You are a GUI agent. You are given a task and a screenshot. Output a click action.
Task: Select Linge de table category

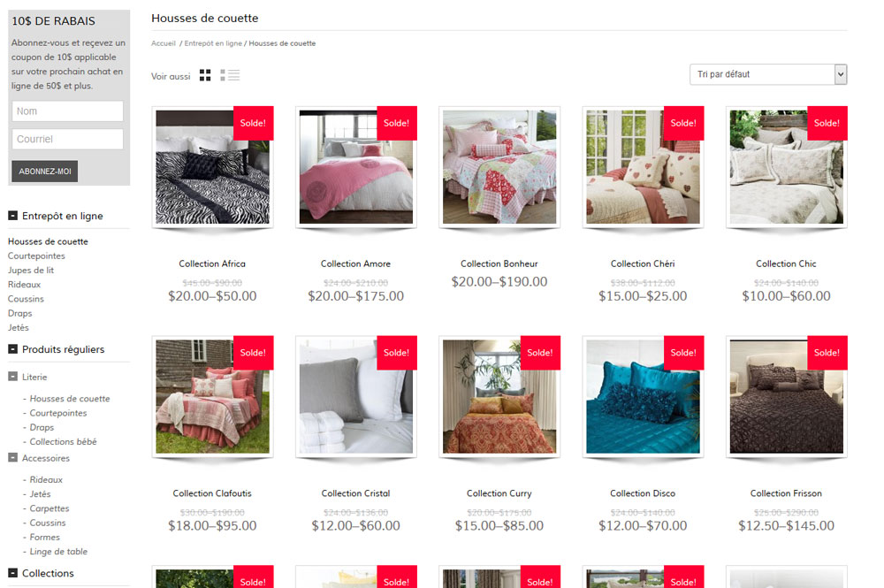[58, 552]
